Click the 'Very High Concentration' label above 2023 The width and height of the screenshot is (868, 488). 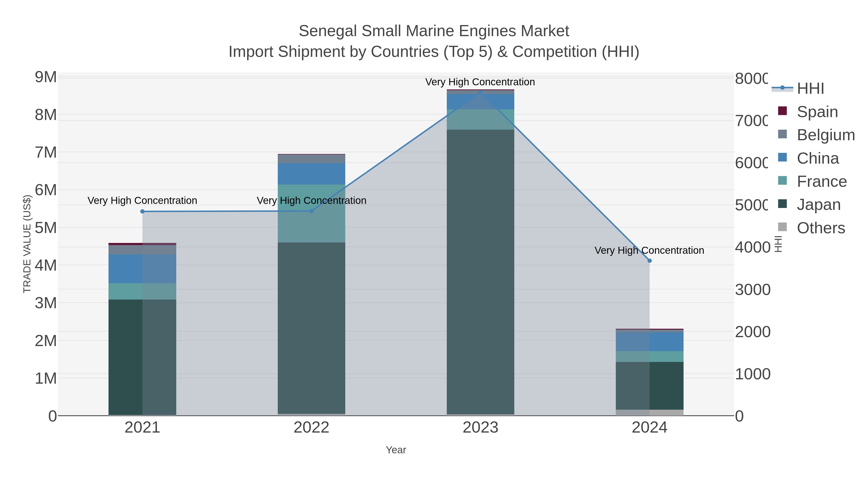coord(480,82)
